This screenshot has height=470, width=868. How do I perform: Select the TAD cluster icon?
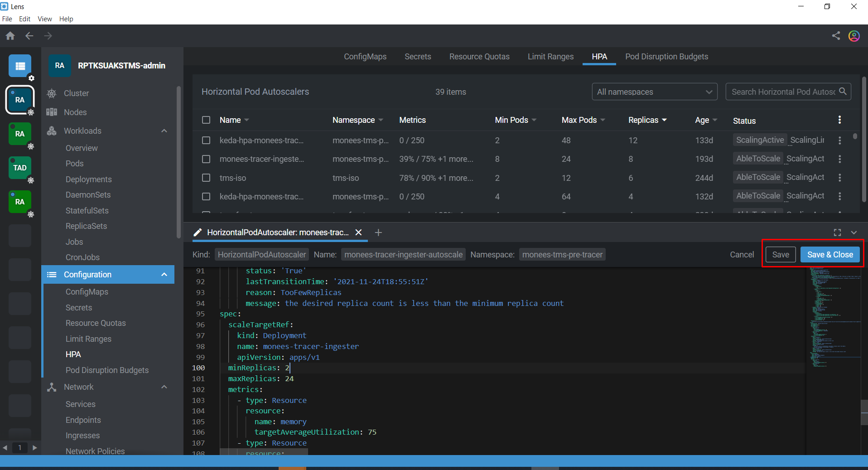coord(20,168)
